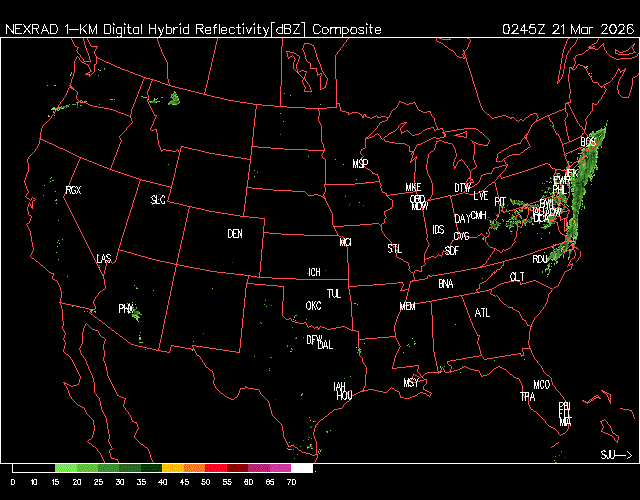Click the SJU arrow label
Image resolution: width=640 pixels, height=500 pixels.
click(616, 454)
